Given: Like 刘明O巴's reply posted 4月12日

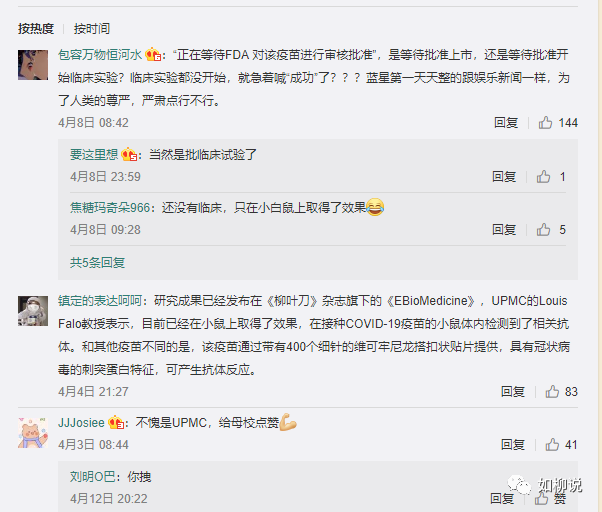Looking at the screenshot, I should tap(542, 498).
